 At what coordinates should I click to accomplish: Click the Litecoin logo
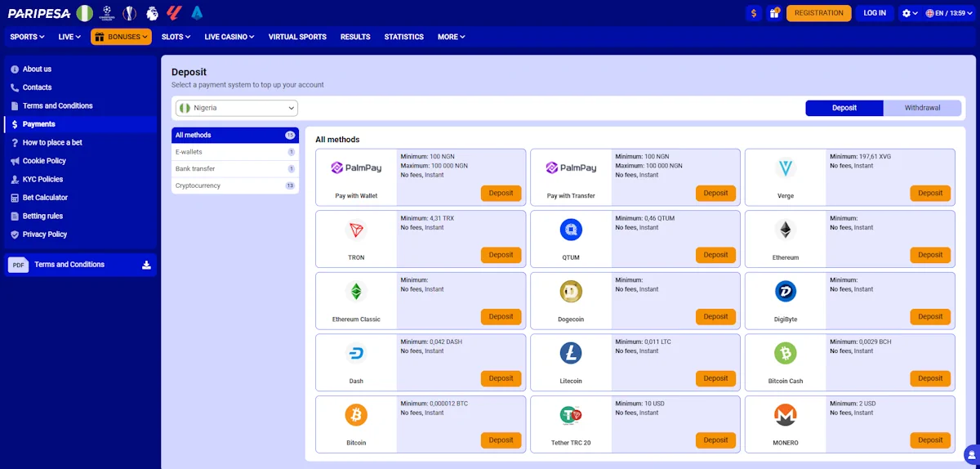(571, 354)
